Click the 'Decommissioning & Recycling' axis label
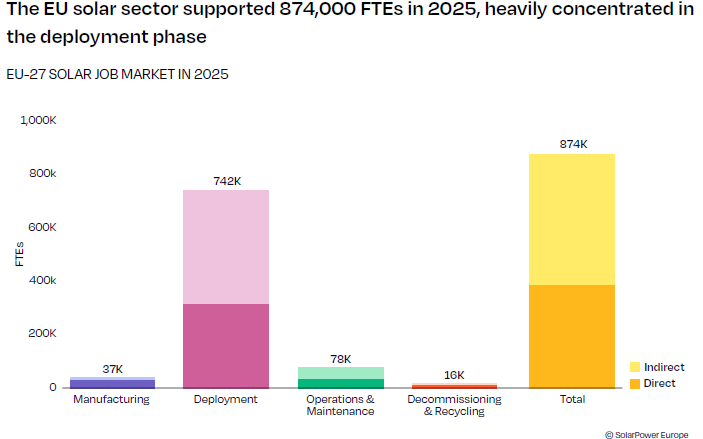Viewport: 703px width, 439px height. click(454, 405)
